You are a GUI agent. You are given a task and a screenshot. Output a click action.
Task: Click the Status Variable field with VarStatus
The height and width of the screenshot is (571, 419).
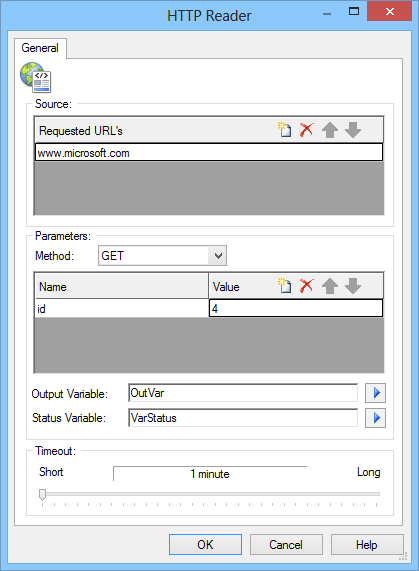243,418
